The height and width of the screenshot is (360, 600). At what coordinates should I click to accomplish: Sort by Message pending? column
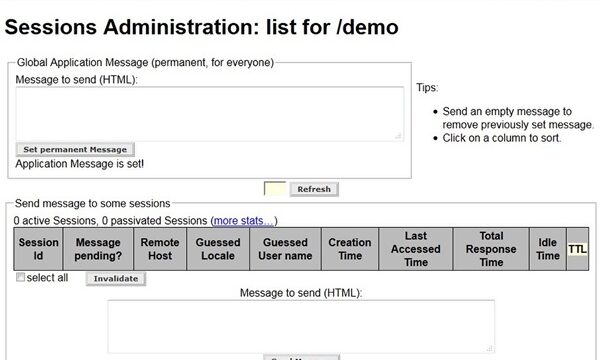coord(98,249)
